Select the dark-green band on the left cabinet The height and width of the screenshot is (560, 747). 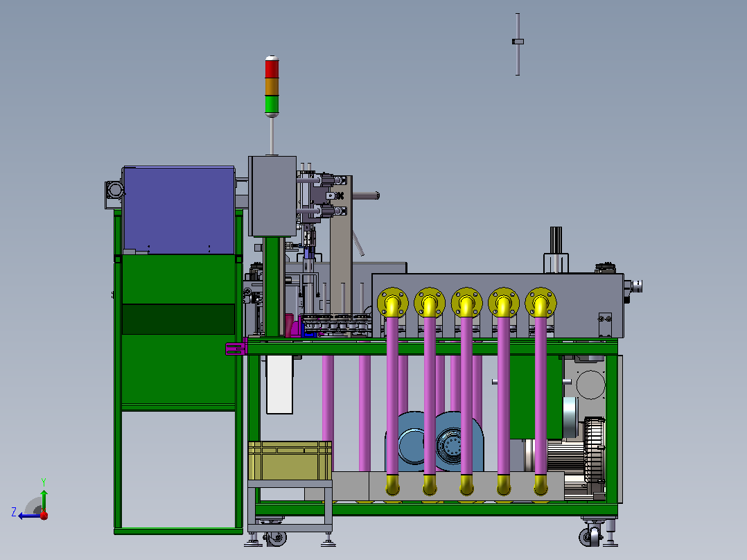point(179,319)
